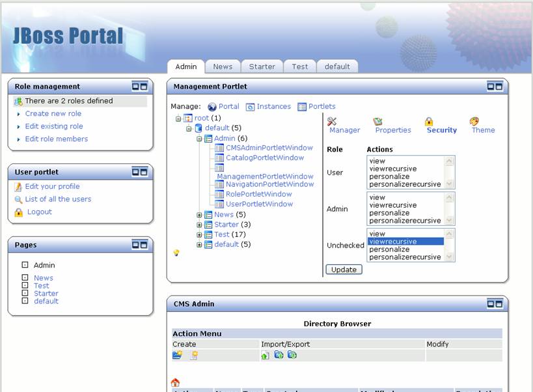The height and width of the screenshot is (392, 533).
Task: Open the Properties notepad icon
Action: click(377, 121)
